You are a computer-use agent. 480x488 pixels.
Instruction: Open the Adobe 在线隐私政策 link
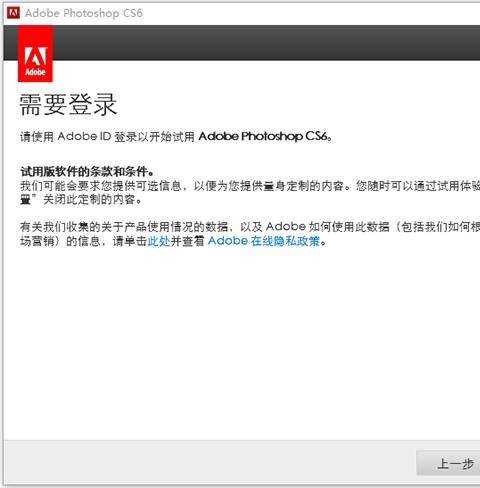264,241
